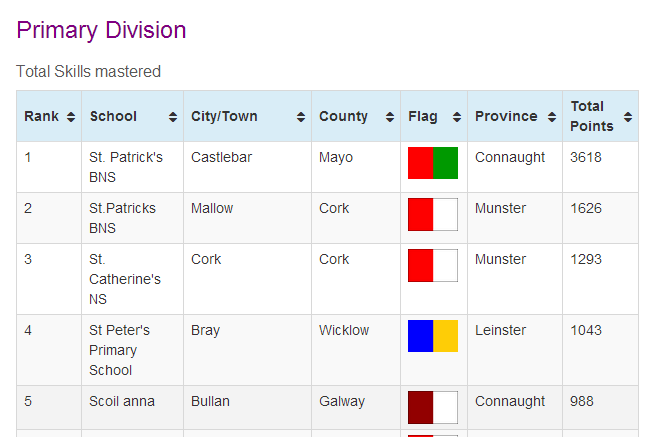651x437 pixels.
Task: Click the Galway maroon and white flag
Action: tap(433, 407)
